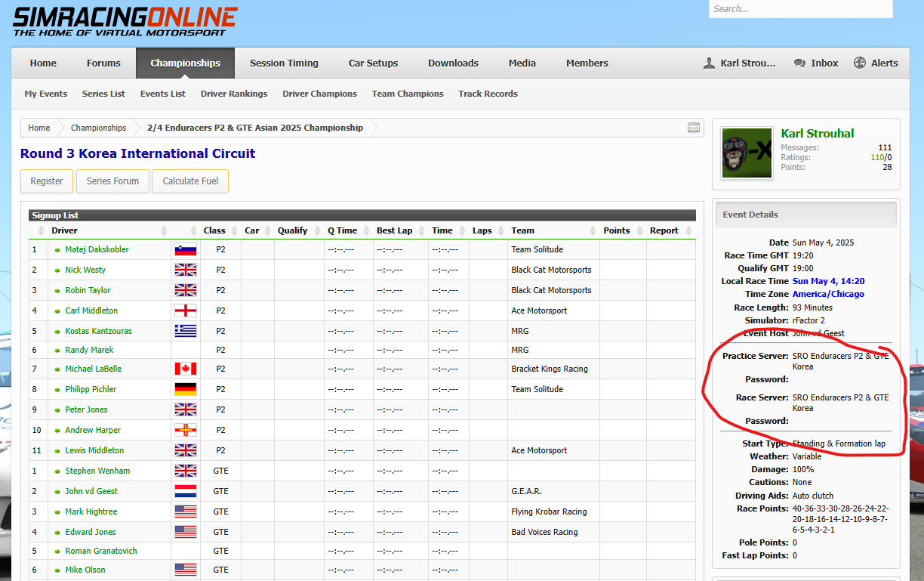Open Track Records submenu item
This screenshot has height=581, width=924.
(488, 94)
